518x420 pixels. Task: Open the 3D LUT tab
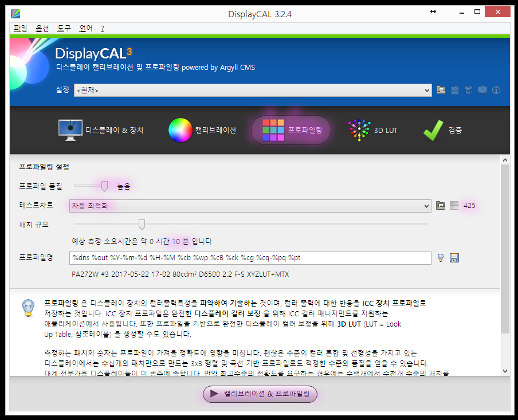coord(373,130)
